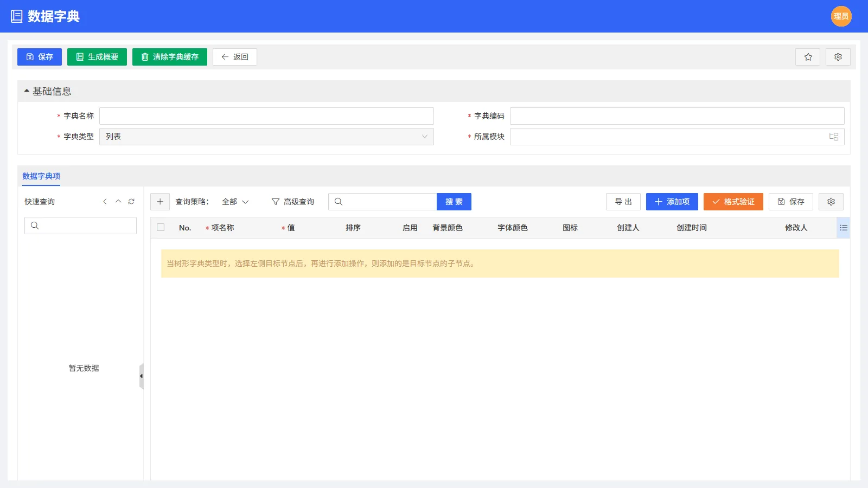Click the 字体颜色 column header
This screenshot has width=868, height=488.
point(513,228)
